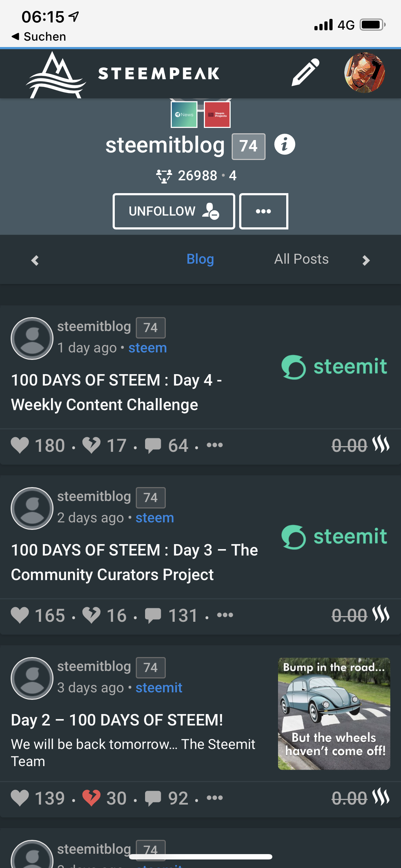Open the News community badge
The height and width of the screenshot is (868, 401).
(x=184, y=115)
